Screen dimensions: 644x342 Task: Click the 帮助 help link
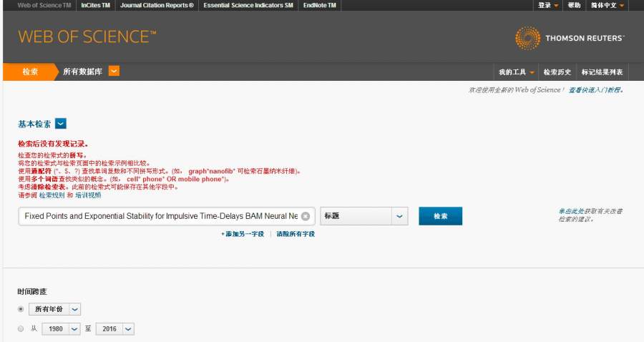(x=574, y=5)
